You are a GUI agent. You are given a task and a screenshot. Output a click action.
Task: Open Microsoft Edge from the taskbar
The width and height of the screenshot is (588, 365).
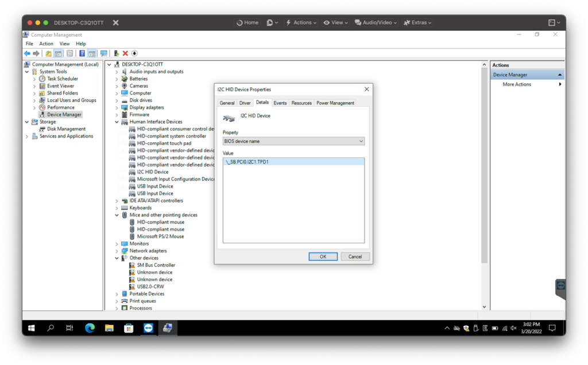(90, 328)
